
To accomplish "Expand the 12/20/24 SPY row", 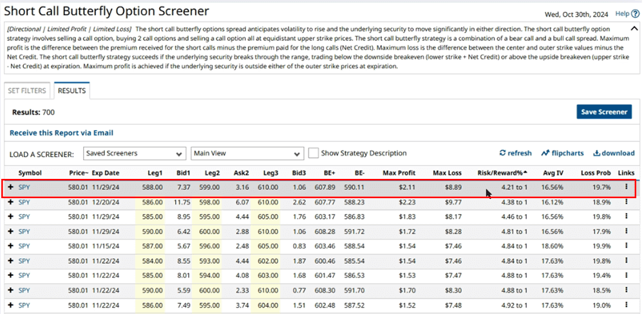I will 11,201.
